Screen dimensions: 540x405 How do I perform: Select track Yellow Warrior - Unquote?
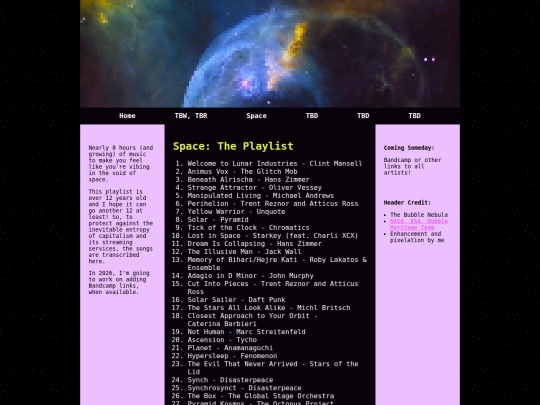[x=236, y=211]
